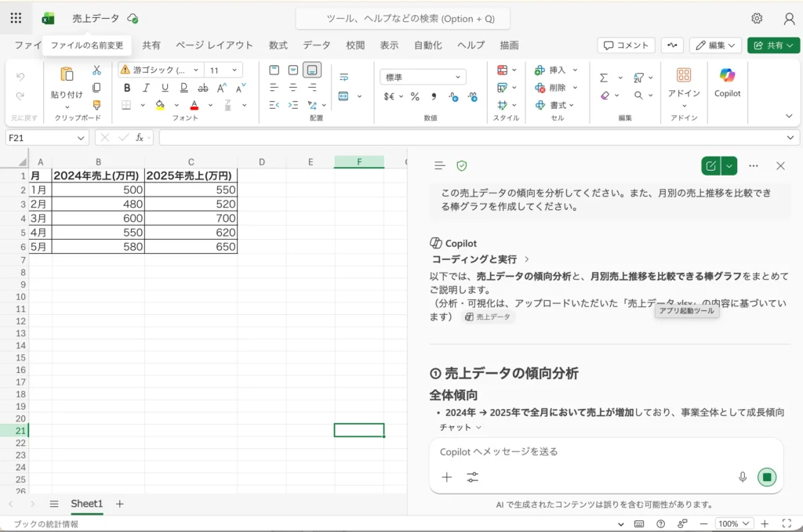
Task: Toggle strikethrough formatting
Action: tap(203, 88)
